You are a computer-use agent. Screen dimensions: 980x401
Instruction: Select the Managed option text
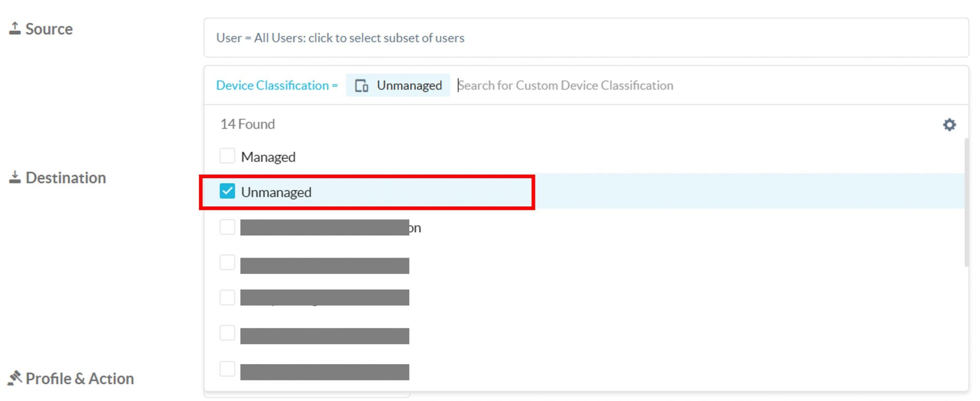click(x=268, y=157)
